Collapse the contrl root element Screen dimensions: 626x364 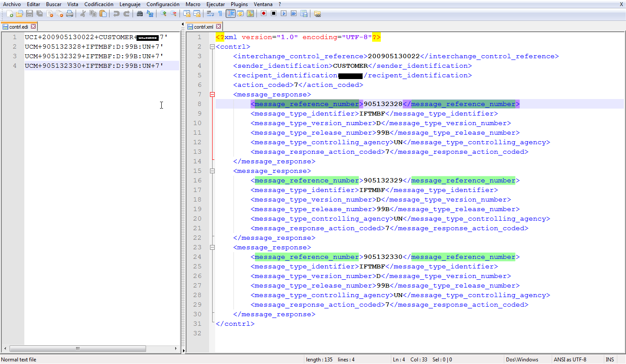click(x=212, y=46)
